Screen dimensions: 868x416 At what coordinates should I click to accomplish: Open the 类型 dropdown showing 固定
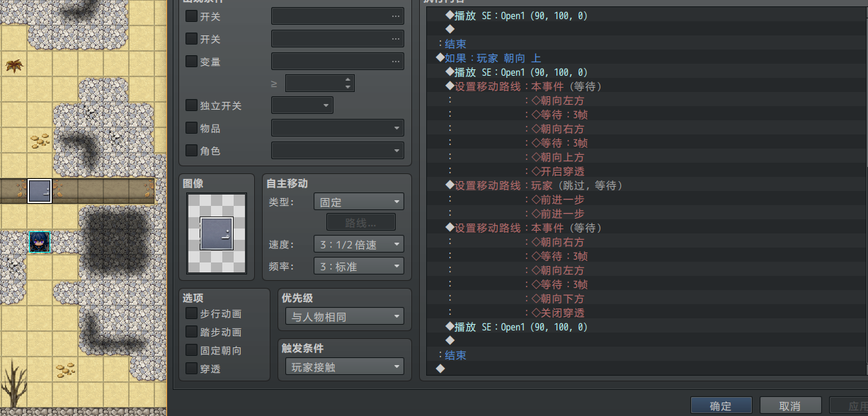[x=358, y=202]
